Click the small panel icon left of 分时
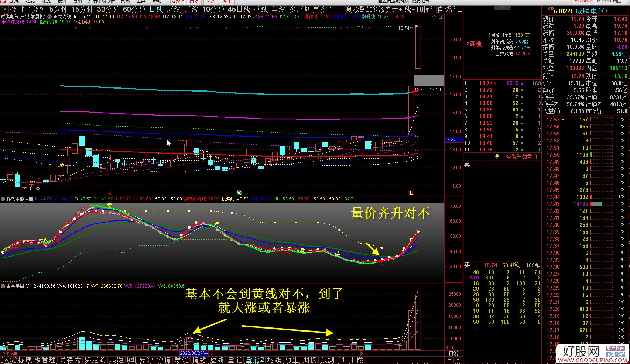 point(5,9)
